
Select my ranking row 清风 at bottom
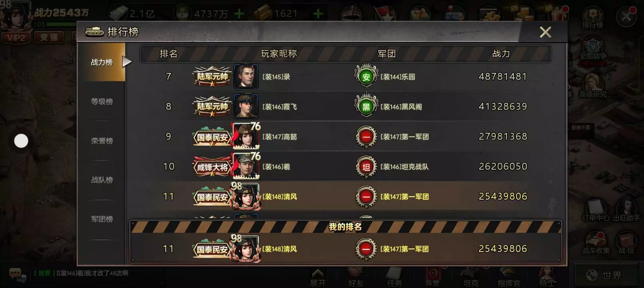tap(345, 248)
